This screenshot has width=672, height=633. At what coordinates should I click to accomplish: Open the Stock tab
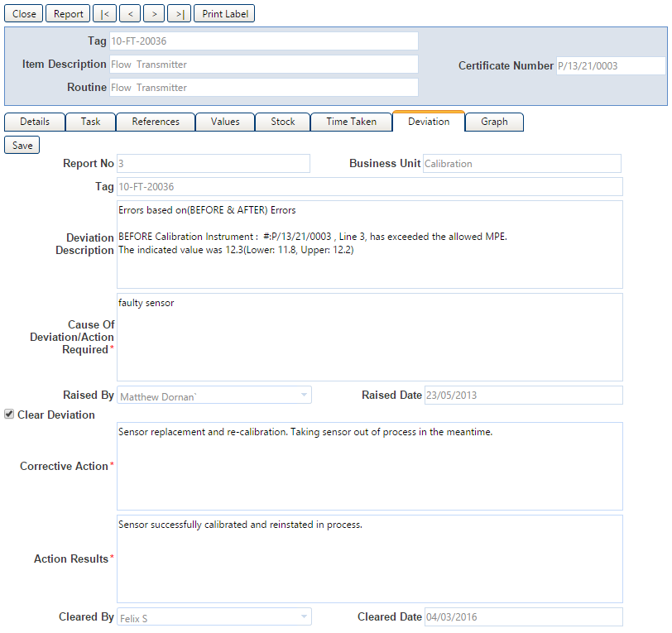tap(283, 122)
